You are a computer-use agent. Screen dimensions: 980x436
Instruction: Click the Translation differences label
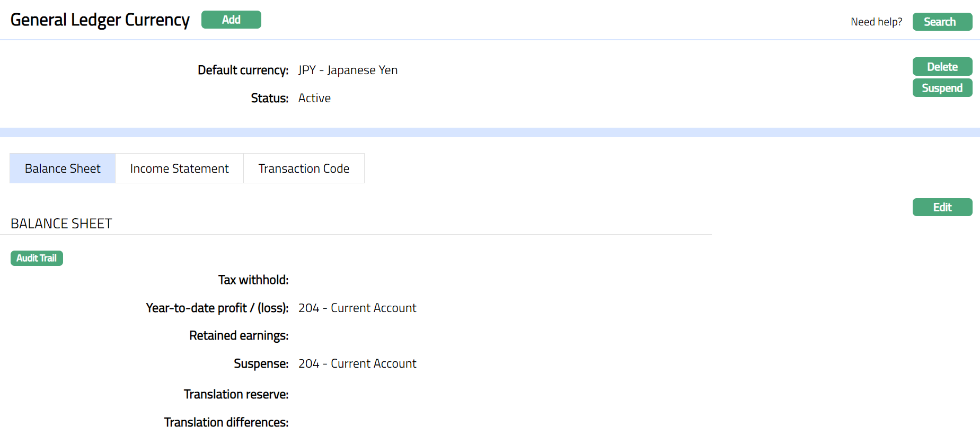226,422
